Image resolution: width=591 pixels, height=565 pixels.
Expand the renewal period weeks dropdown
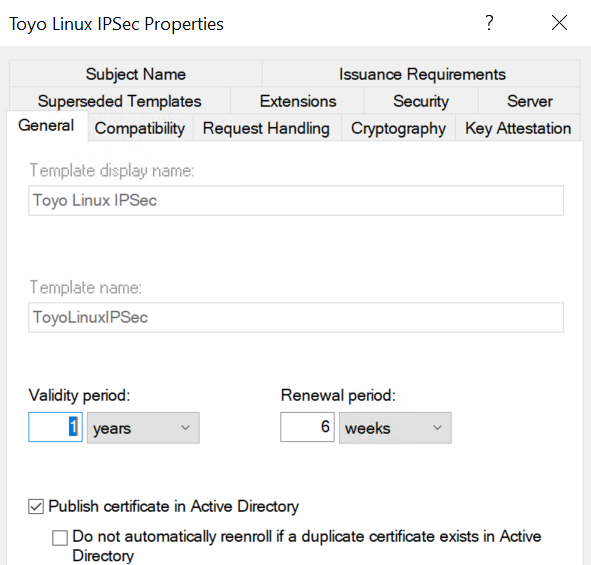click(x=395, y=428)
